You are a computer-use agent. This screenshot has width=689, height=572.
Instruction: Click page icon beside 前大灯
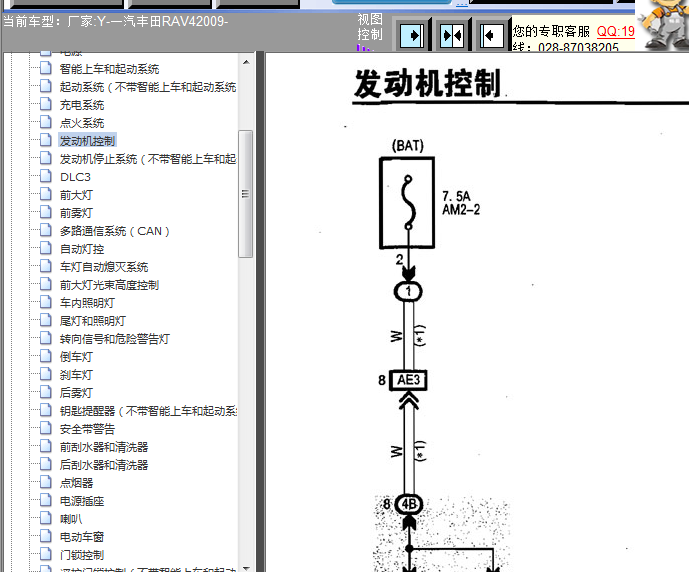(46, 194)
